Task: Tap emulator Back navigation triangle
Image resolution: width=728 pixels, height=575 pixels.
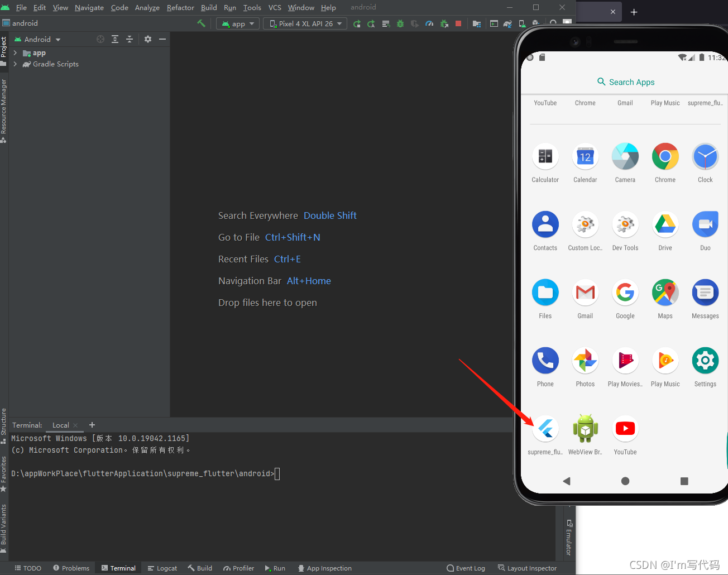Action: (x=567, y=481)
